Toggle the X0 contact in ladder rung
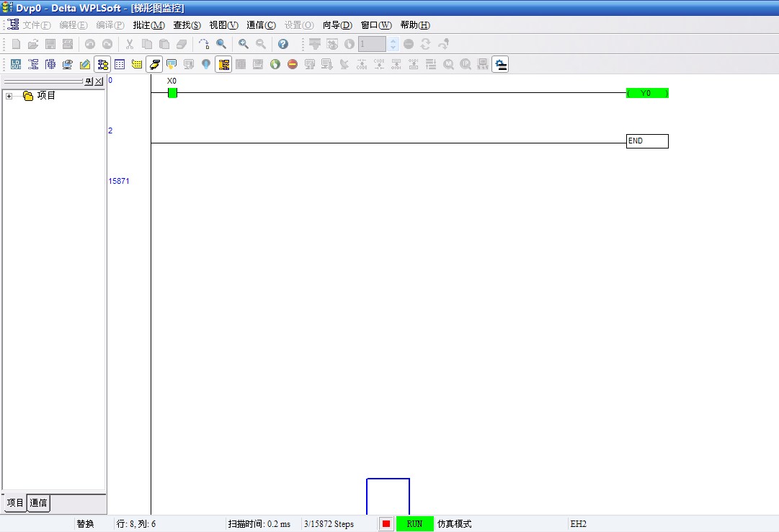This screenshot has width=779, height=532. pyautogui.click(x=172, y=92)
